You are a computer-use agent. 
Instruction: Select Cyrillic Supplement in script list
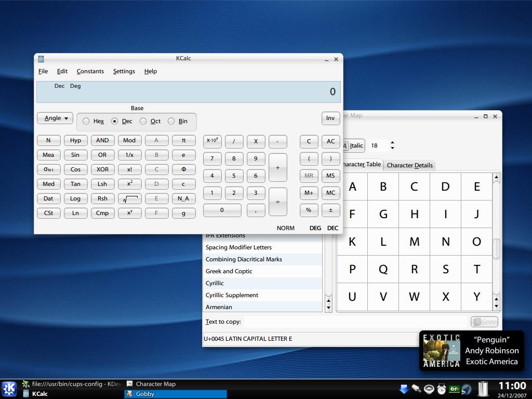point(262,295)
